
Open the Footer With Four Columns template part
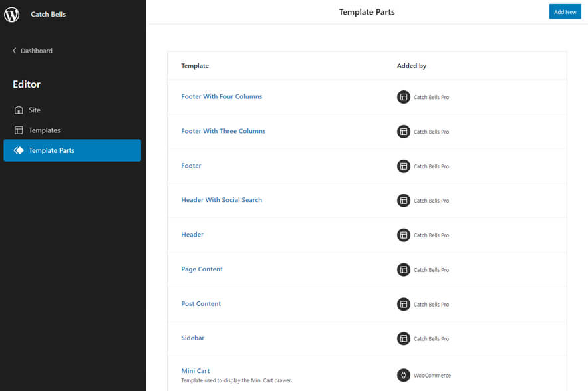pos(221,96)
